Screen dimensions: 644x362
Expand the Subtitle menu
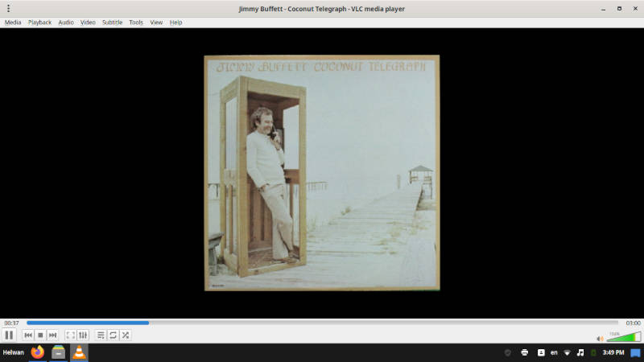pyautogui.click(x=112, y=23)
